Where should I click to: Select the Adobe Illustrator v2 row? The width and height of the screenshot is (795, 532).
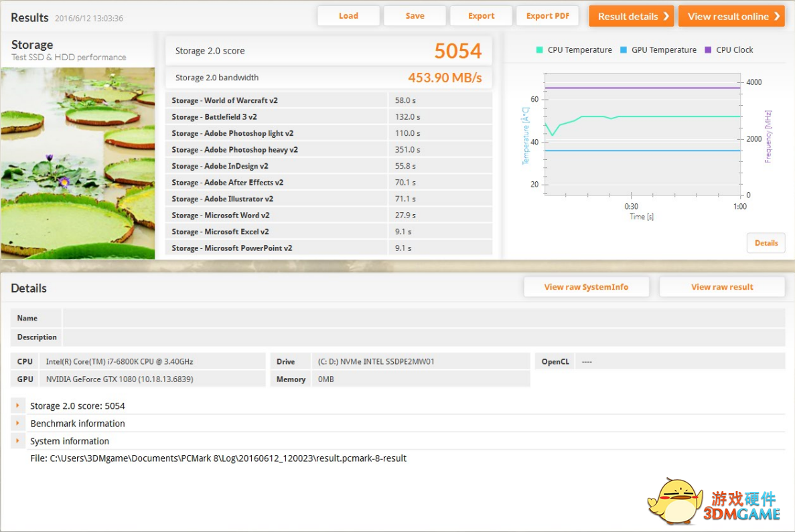[x=329, y=199]
